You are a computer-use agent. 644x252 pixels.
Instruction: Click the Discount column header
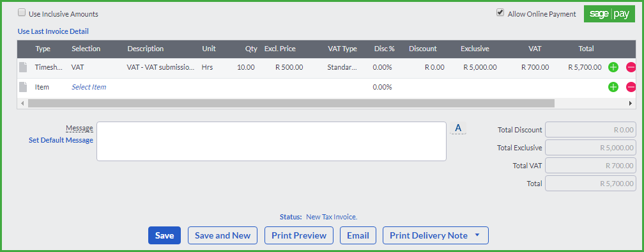(x=423, y=49)
